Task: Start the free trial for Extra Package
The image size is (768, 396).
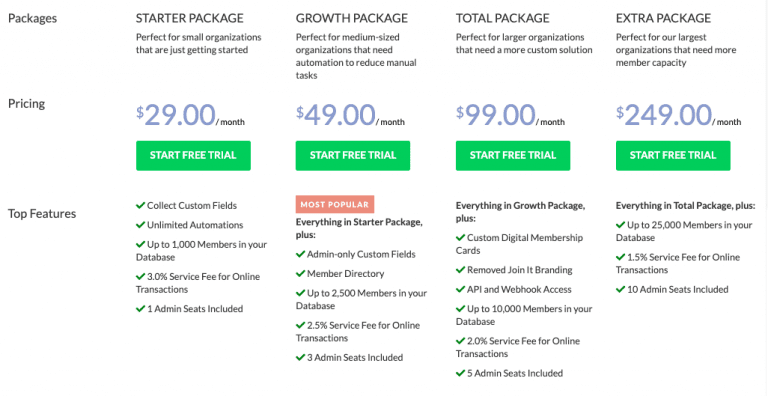Action: click(673, 156)
